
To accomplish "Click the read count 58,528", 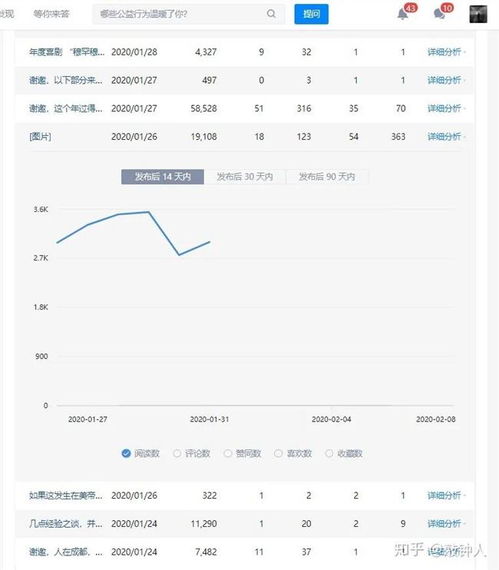I will [x=204, y=108].
